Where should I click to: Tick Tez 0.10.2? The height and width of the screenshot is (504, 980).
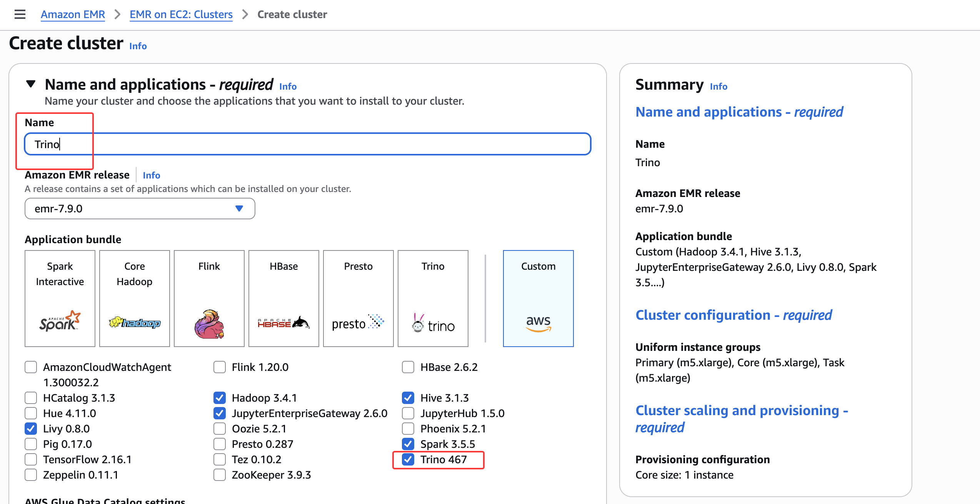tap(220, 459)
